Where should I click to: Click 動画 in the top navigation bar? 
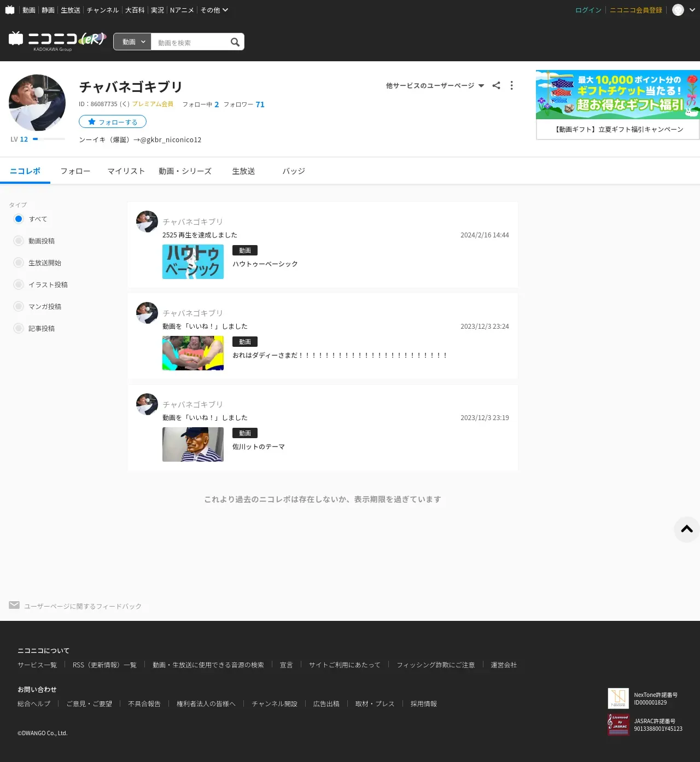click(x=29, y=10)
